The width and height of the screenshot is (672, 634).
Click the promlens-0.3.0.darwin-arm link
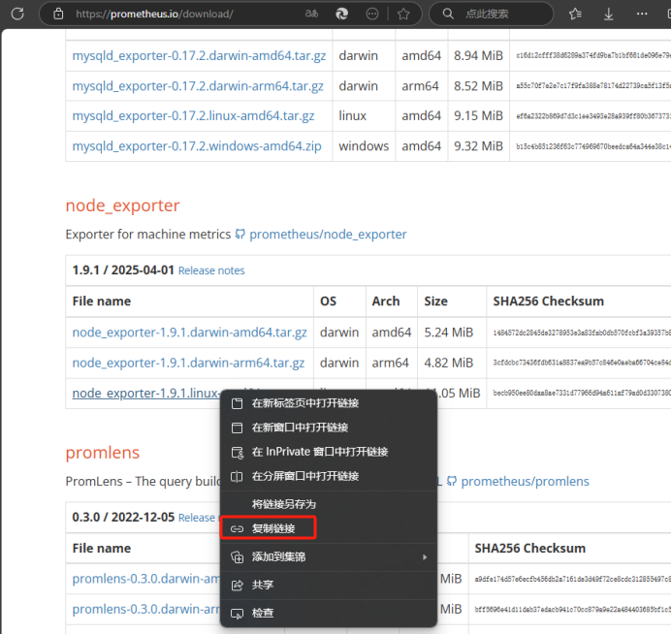coord(145,609)
